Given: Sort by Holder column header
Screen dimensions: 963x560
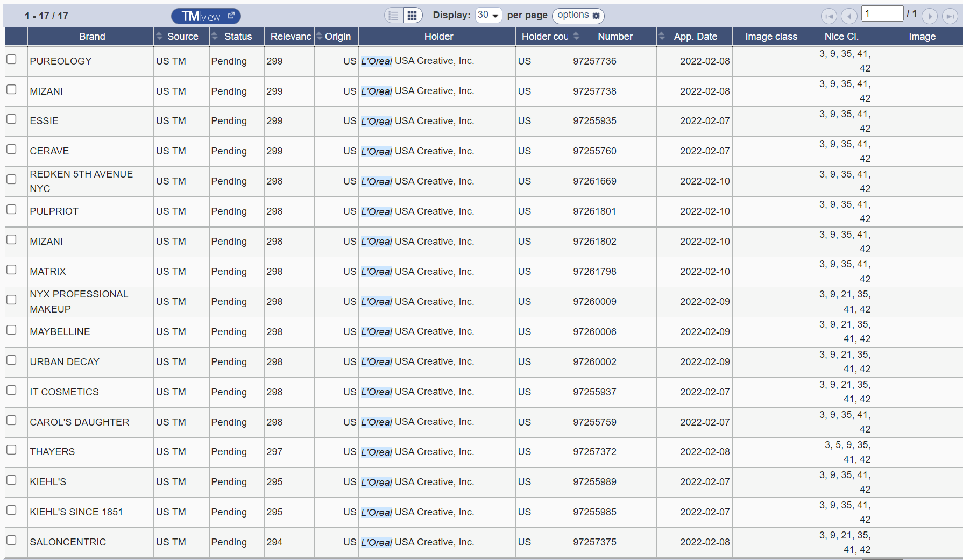Looking at the screenshot, I should pos(437,37).
